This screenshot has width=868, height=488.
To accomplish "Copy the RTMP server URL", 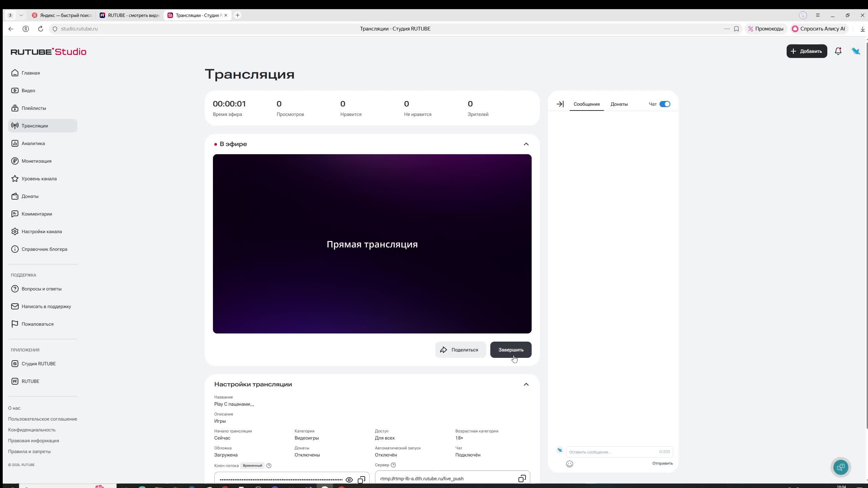I will coord(522,479).
